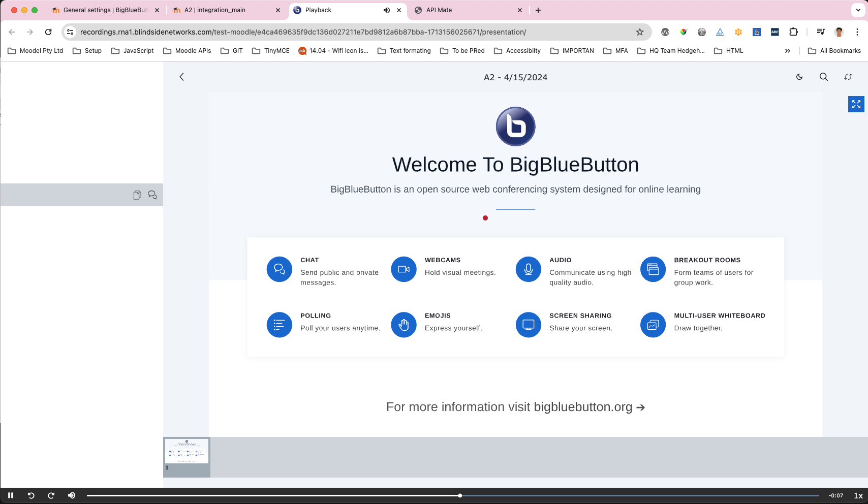868x504 pixels.
Task: Open the Chrome profile avatar
Action: tap(839, 32)
